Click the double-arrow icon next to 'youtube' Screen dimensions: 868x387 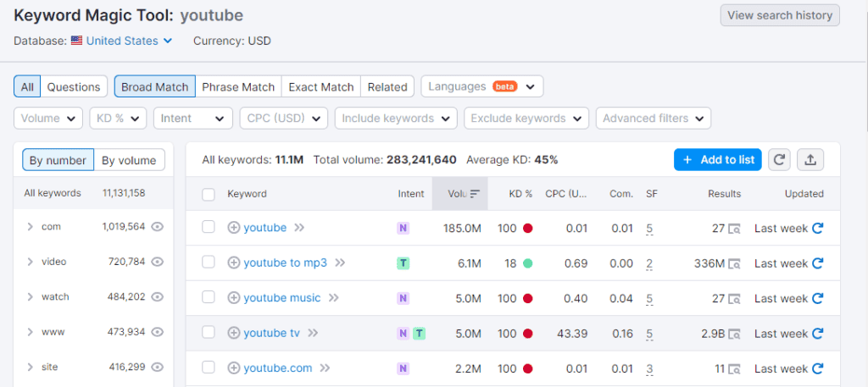[299, 228]
